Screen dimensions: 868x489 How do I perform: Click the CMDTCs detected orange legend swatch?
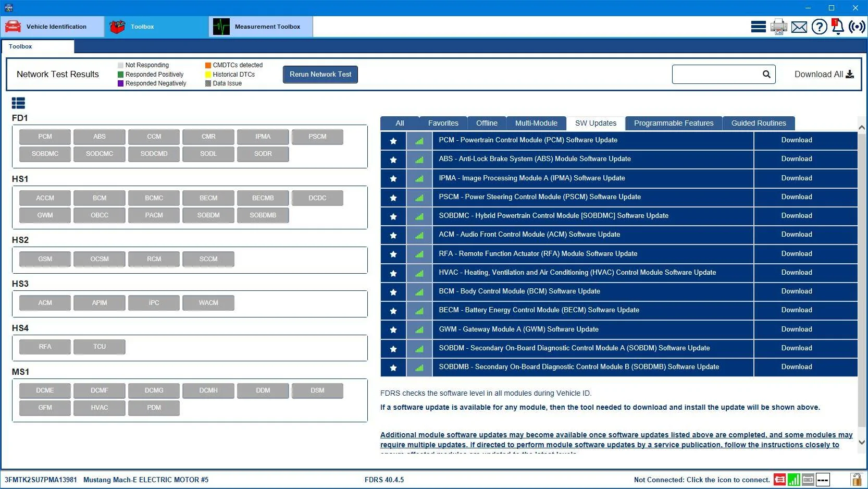[208, 65]
